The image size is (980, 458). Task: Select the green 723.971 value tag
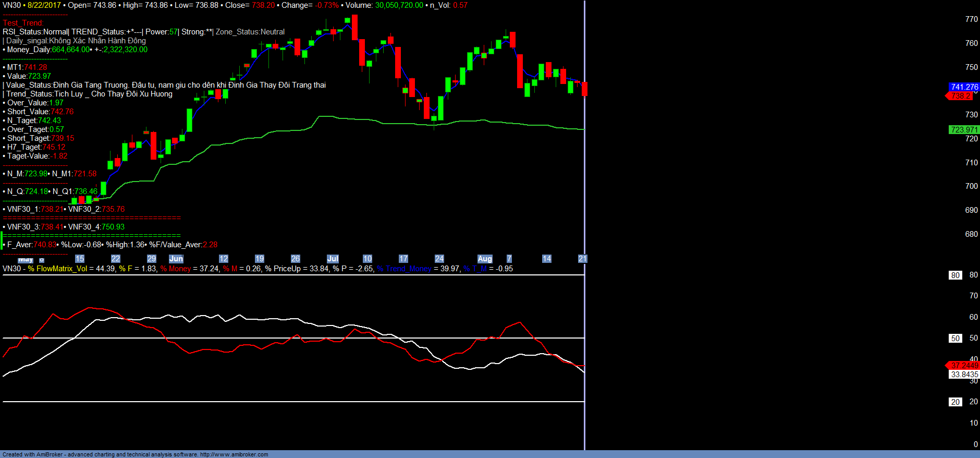(x=964, y=130)
